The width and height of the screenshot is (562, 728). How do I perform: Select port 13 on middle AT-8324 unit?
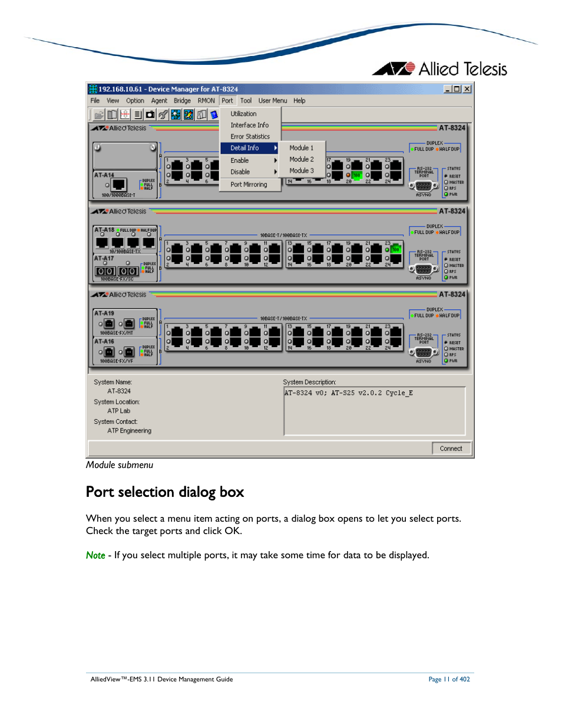pos(299,249)
